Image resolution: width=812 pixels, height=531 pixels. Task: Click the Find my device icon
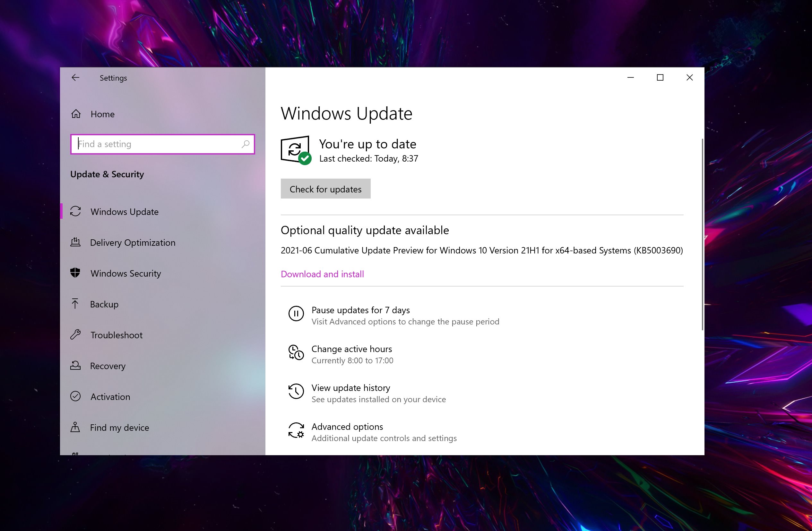75,427
